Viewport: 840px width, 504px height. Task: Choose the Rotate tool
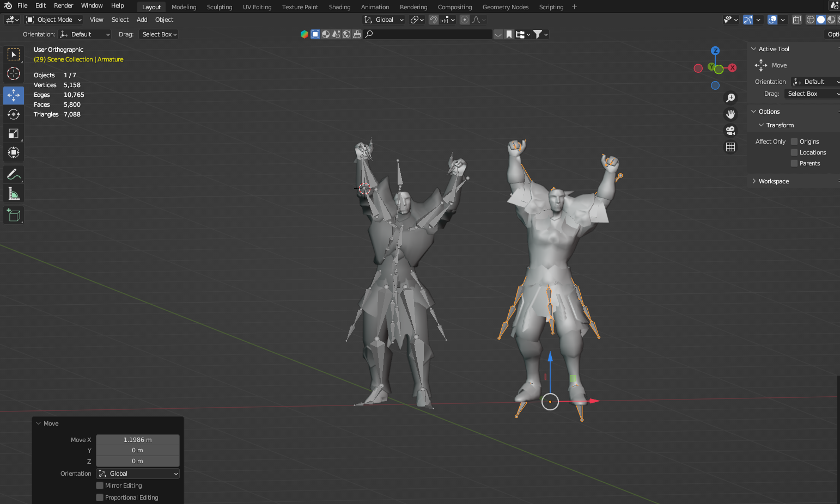14,114
